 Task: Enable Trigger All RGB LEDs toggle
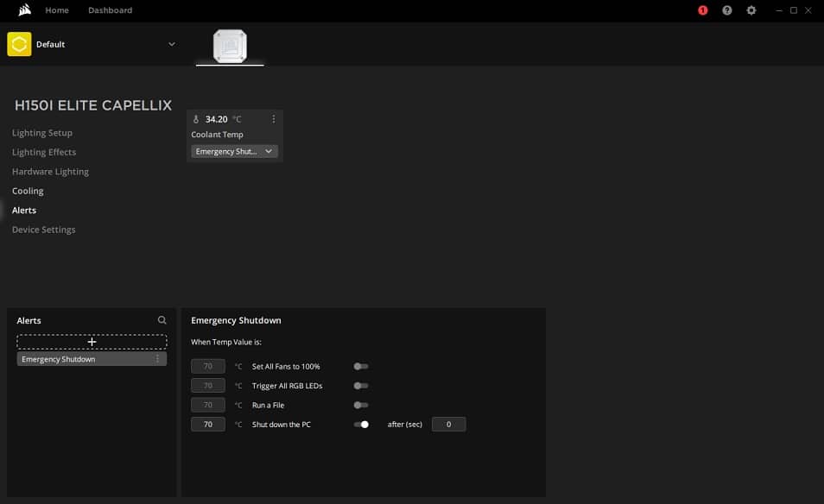point(361,386)
